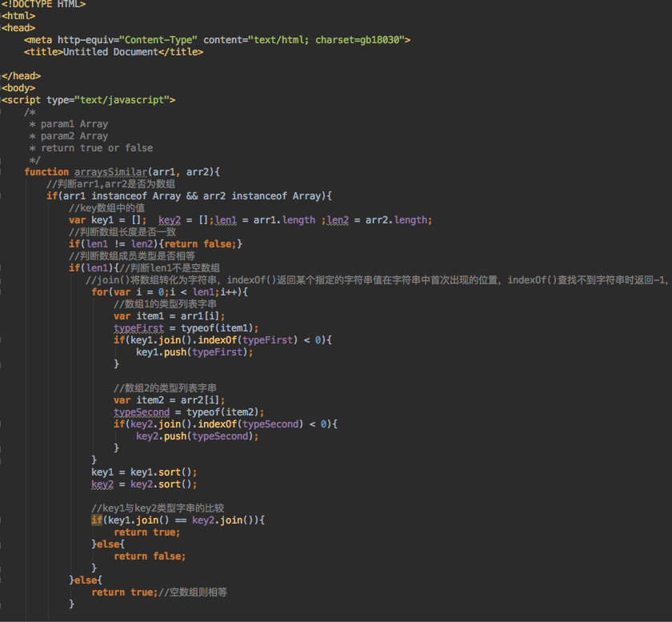The width and height of the screenshot is (672, 622).
Task: Click 'key1 = key1.sort();' line
Action: click(144, 472)
